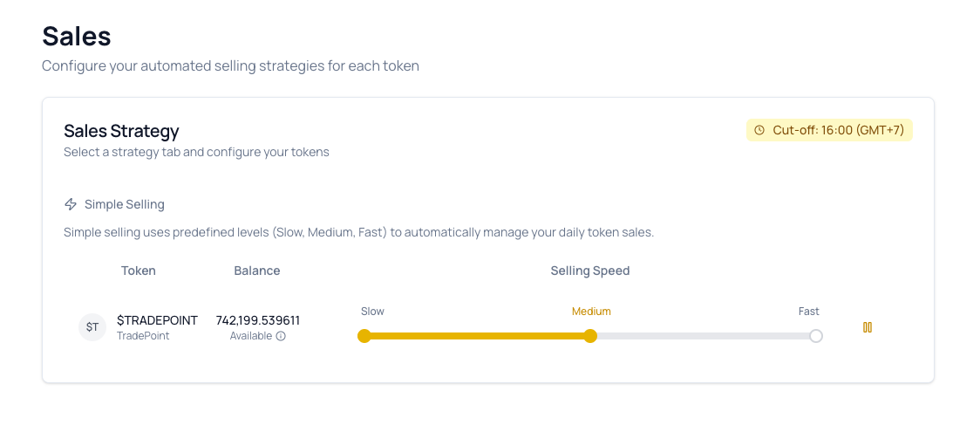Click the lightning bolt Simple Selling icon
The width and height of the screenshot is (980, 425).
pos(71,204)
